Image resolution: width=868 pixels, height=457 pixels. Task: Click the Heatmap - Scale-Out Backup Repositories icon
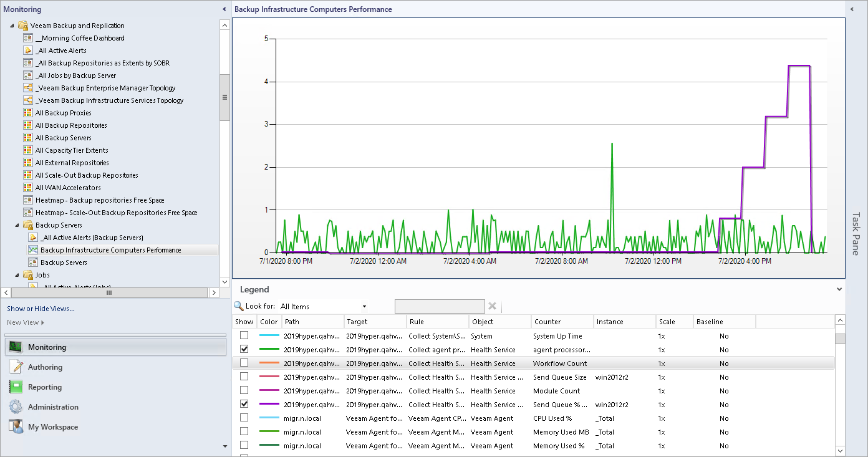coord(28,213)
